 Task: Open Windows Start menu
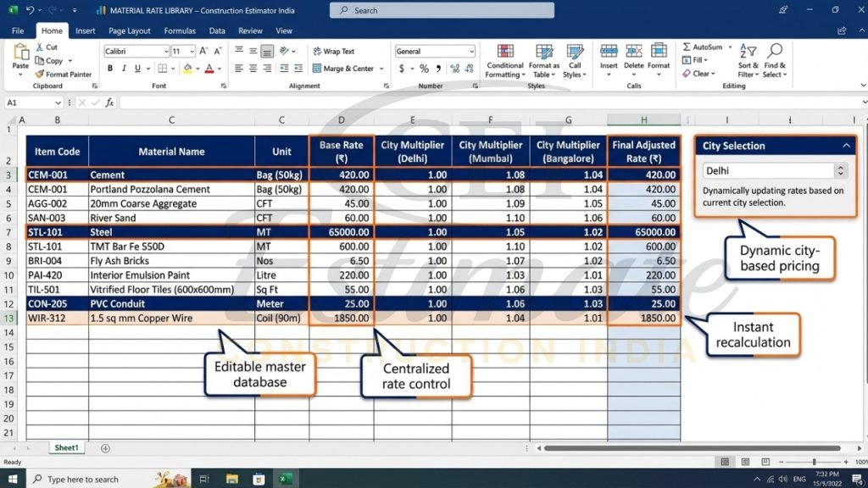pyautogui.click(x=12, y=479)
